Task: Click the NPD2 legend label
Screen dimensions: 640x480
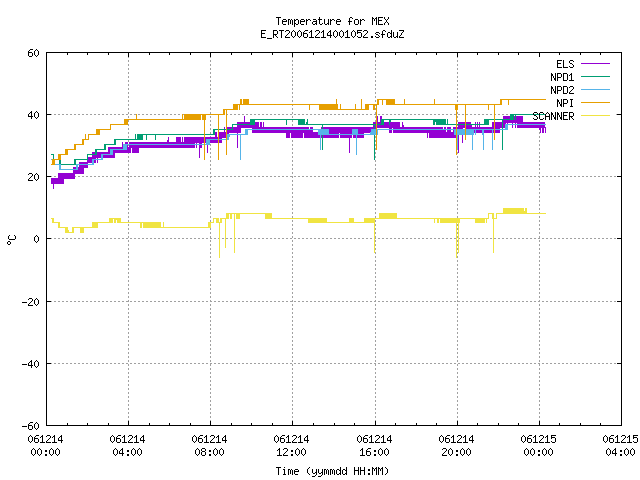Action: coord(562,90)
